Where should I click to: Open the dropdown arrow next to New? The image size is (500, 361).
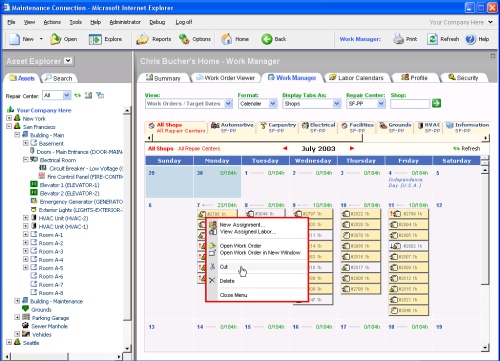point(41,39)
